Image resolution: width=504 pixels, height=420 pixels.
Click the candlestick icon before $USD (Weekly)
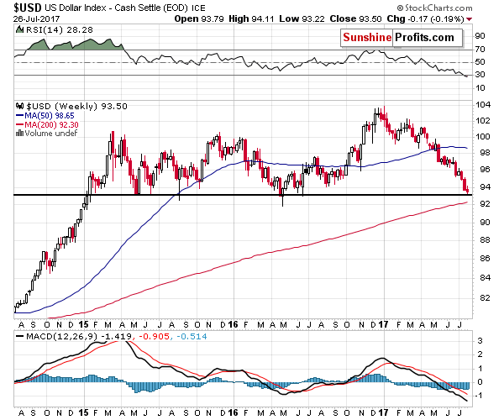[x=19, y=106]
